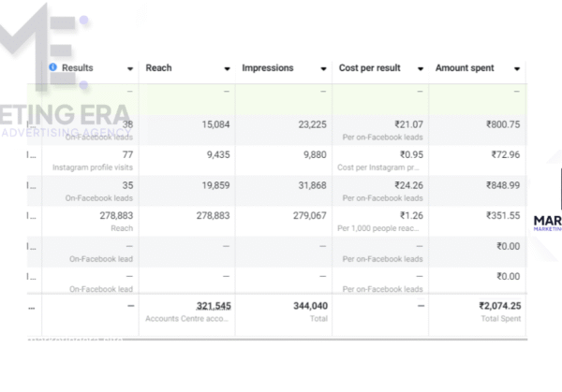Open the Impressions column dropdown arrow
Image resolution: width=562 pixels, height=392 pixels.
323,69
